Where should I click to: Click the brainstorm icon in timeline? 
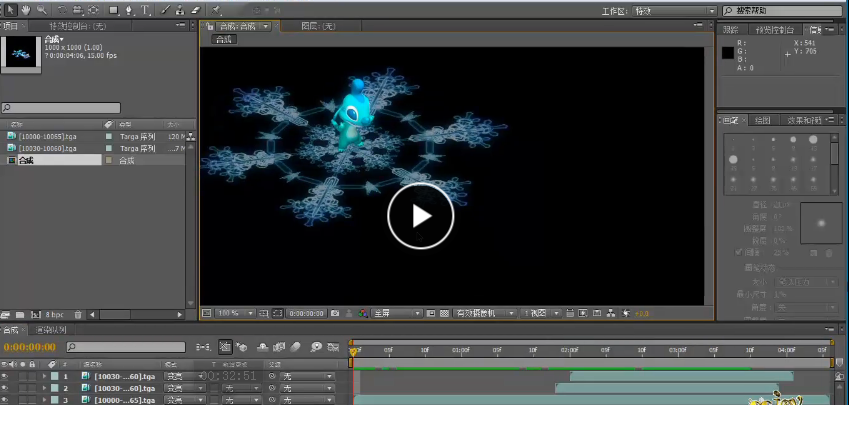click(316, 347)
